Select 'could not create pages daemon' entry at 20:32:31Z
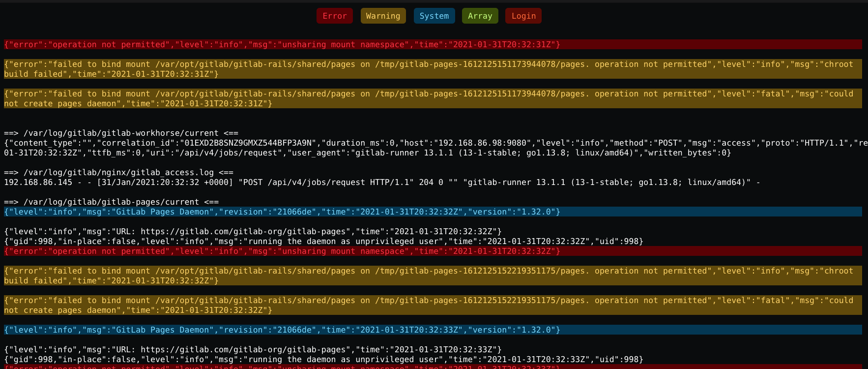The height and width of the screenshot is (369, 868). pos(433,98)
